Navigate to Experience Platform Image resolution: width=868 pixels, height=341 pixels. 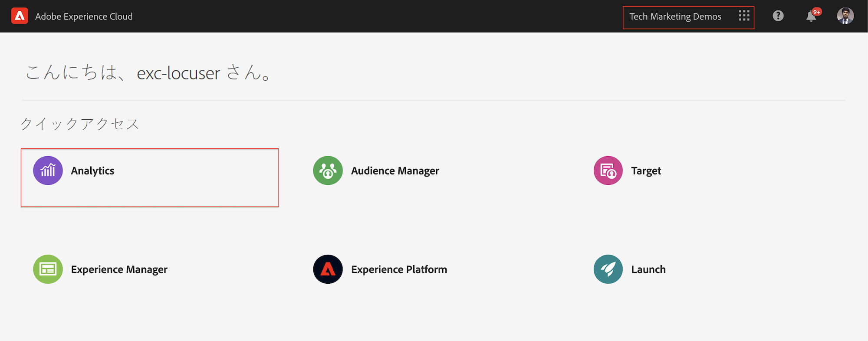[x=399, y=269]
